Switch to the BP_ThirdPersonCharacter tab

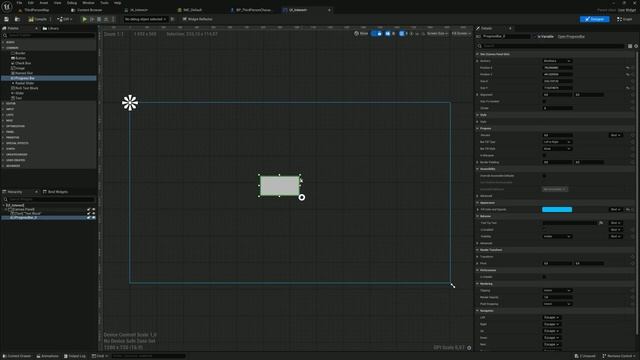click(x=251, y=10)
